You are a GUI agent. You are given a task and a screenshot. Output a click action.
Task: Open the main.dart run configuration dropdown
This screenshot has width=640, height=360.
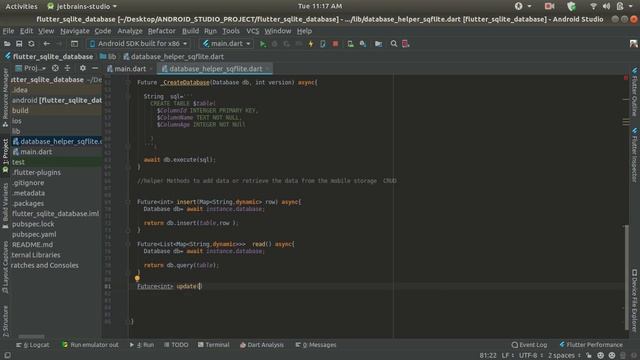[227, 44]
